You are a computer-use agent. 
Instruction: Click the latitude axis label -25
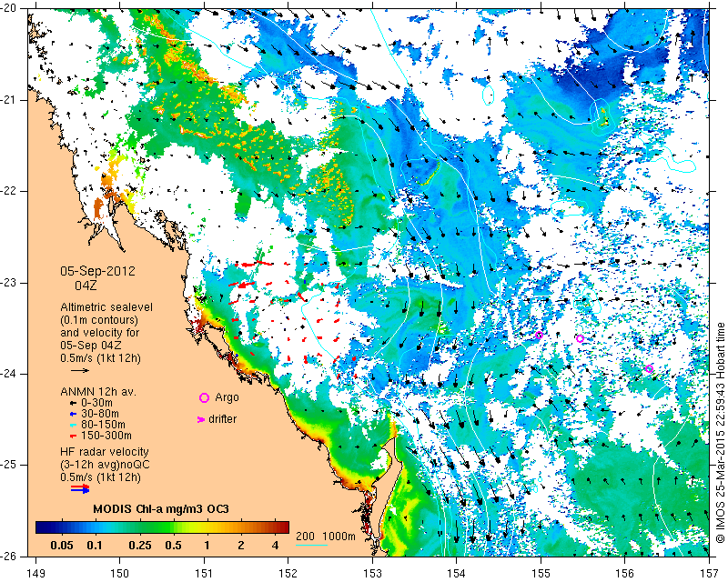[8, 465]
